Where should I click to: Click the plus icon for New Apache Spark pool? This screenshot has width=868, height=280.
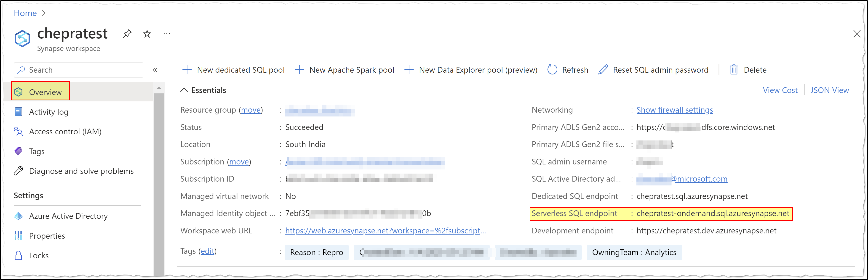[x=299, y=70]
